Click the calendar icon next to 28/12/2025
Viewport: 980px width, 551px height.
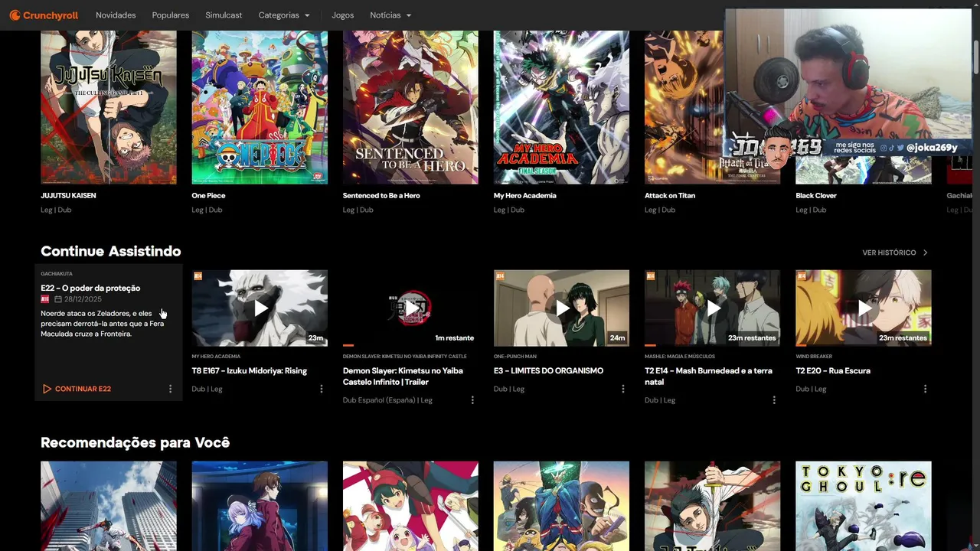pos(58,299)
